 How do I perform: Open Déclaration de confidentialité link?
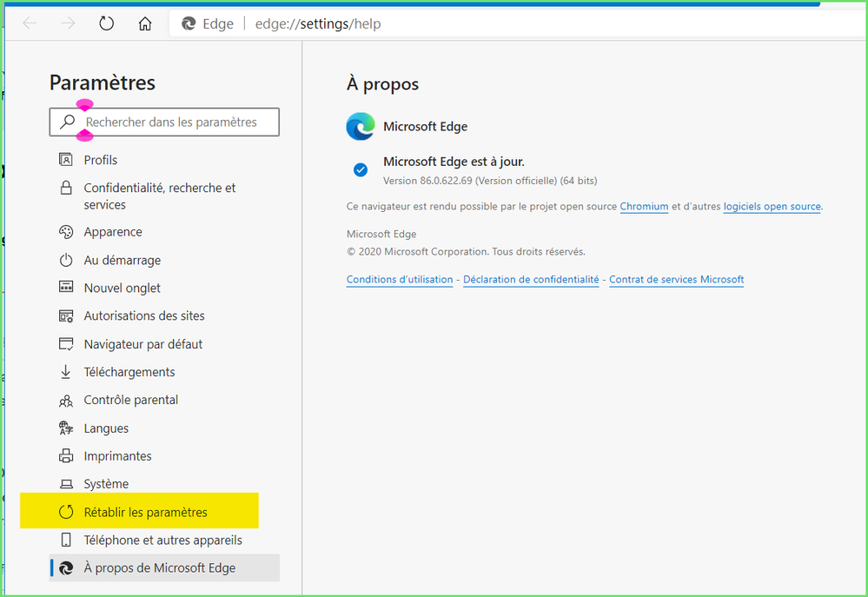click(x=531, y=279)
